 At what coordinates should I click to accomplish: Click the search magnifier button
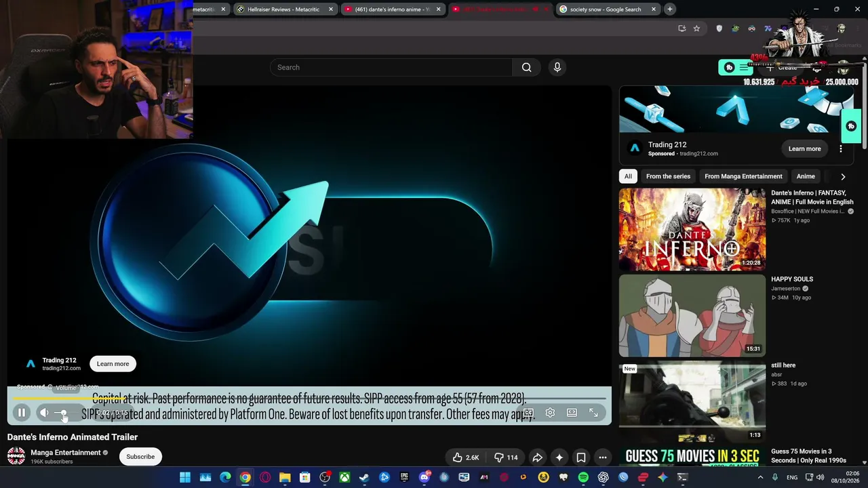point(526,67)
